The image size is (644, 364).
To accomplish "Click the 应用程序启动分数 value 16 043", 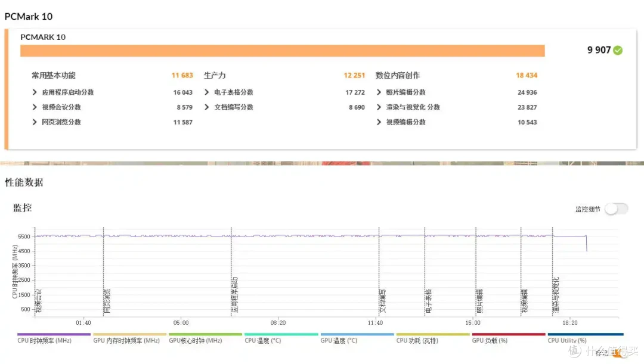I will click(183, 92).
